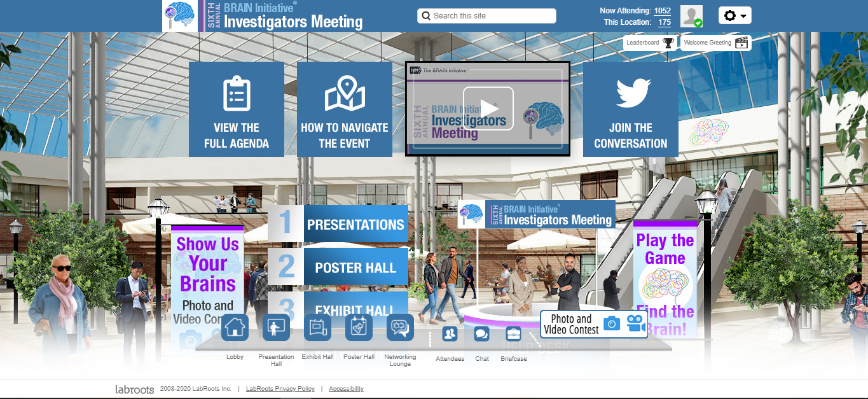Click the Twitter bird icon
This screenshot has height=399, width=868.
[633, 92]
